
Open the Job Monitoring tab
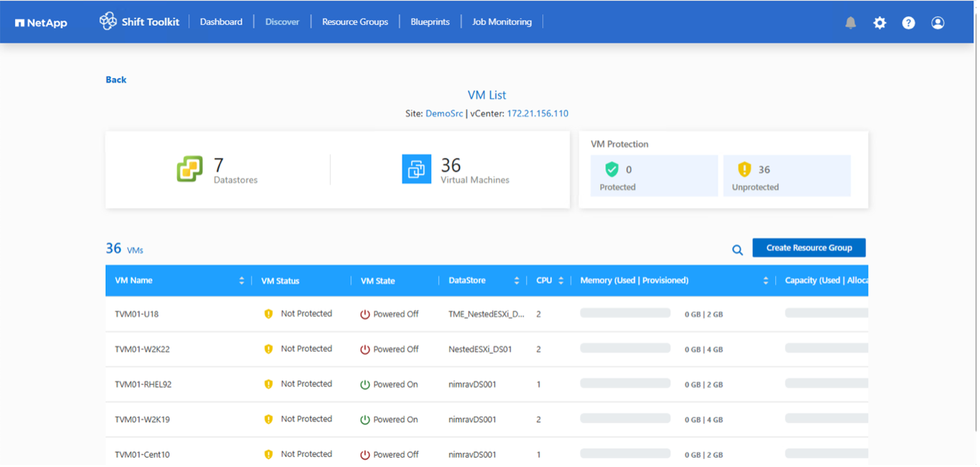(x=501, y=22)
